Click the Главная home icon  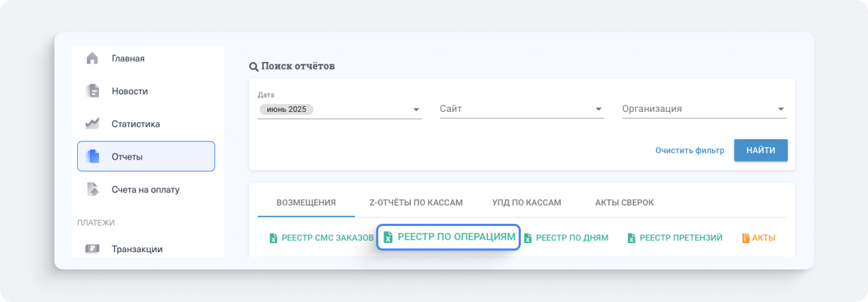pos(92,58)
